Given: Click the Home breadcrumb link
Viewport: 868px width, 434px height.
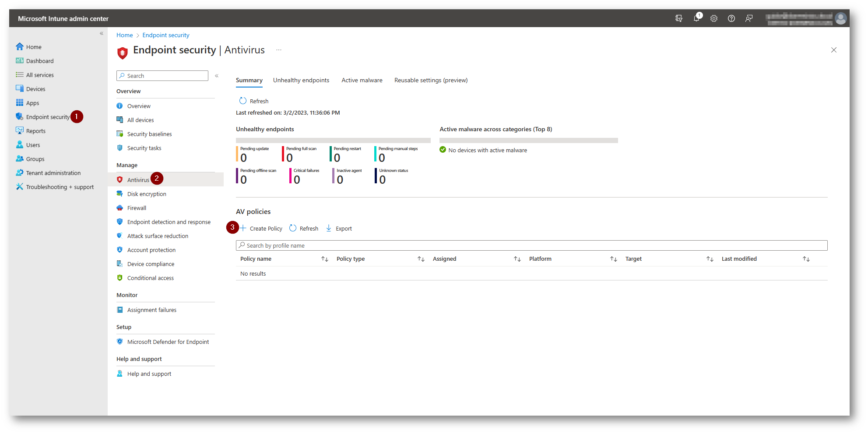Looking at the screenshot, I should click(124, 35).
